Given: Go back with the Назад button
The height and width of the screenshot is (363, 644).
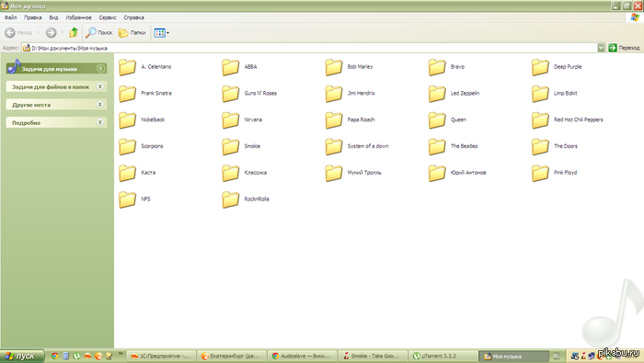Looking at the screenshot, I should coord(17,33).
